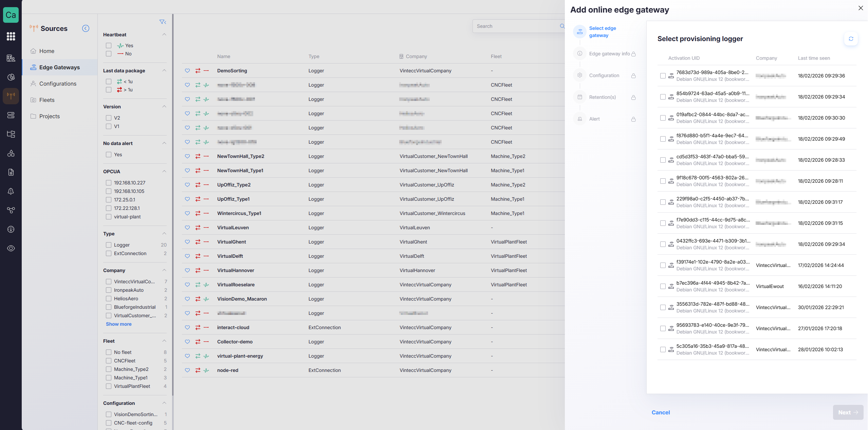The height and width of the screenshot is (430, 868).
Task: Click the Select edge gateway step icon
Action: (580, 32)
